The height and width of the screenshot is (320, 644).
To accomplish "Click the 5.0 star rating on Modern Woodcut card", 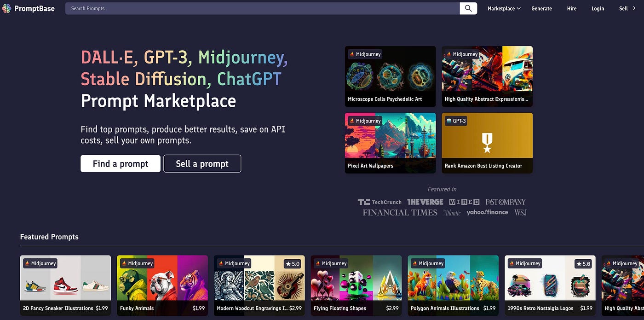I will pyautogui.click(x=293, y=264).
